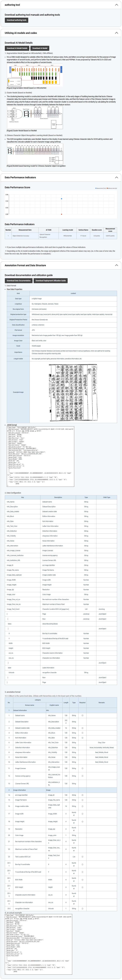Screen dimensions: 122x980
Task: Click Download AI Model Details button
Action: click(17, 48)
